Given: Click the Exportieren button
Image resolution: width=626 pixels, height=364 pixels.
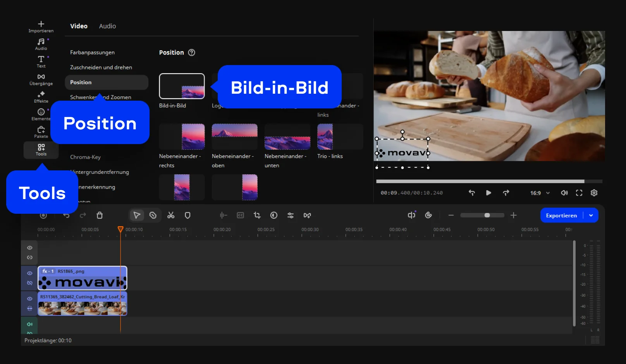Looking at the screenshot, I should [x=561, y=215].
